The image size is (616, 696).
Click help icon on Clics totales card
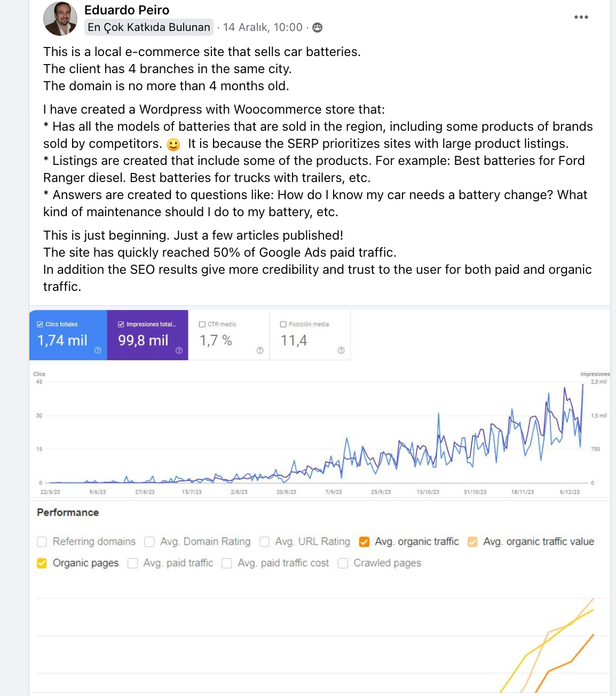pyautogui.click(x=98, y=351)
